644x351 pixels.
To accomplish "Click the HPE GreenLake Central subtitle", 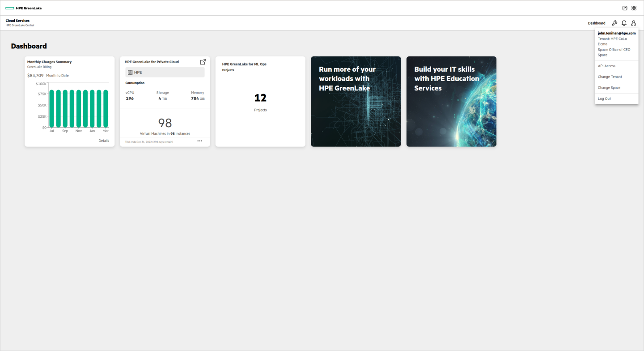I will pyautogui.click(x=20, y=26).
